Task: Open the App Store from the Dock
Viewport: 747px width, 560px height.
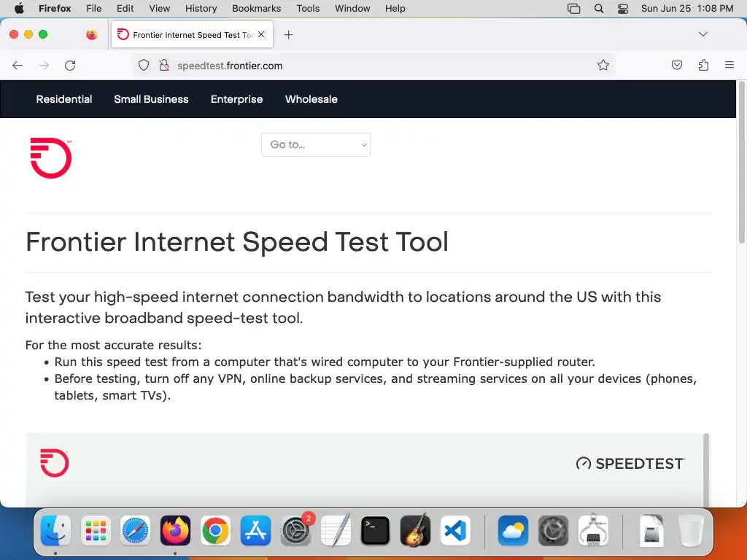Action: click(x=255, y=531)
